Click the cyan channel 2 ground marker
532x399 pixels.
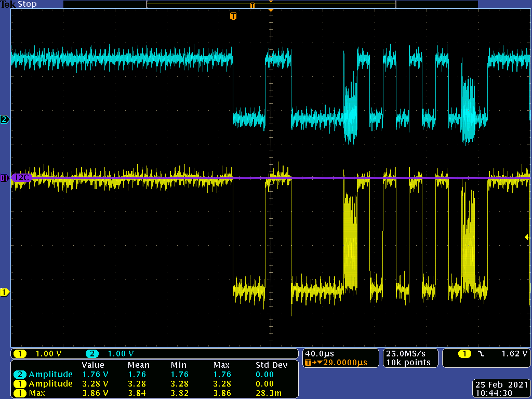coord(5,119)
